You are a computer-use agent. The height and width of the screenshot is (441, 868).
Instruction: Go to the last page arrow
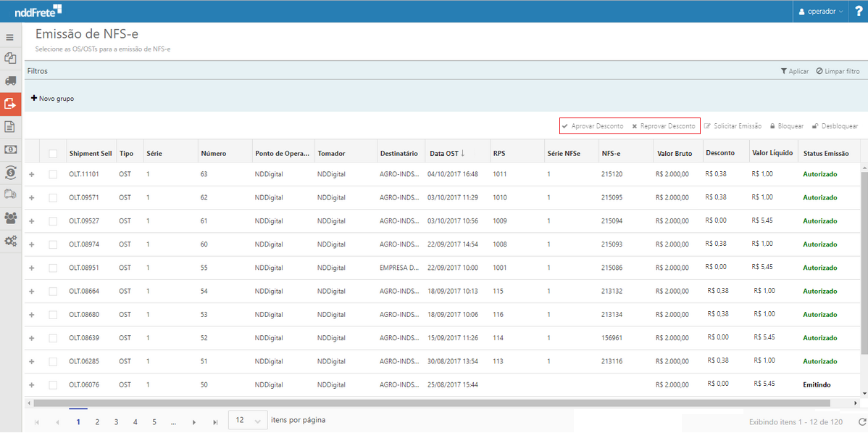pyautogui.click(x=215, y=421)
